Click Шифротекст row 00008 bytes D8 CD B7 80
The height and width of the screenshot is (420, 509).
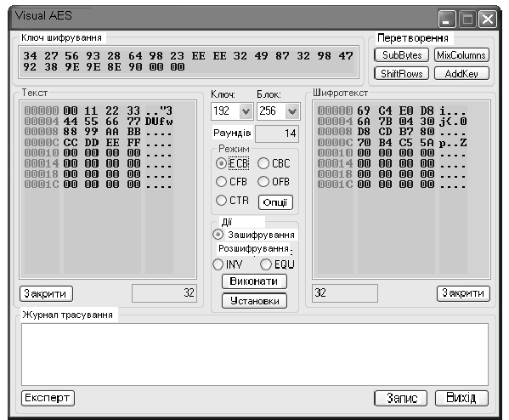[396, 132]
